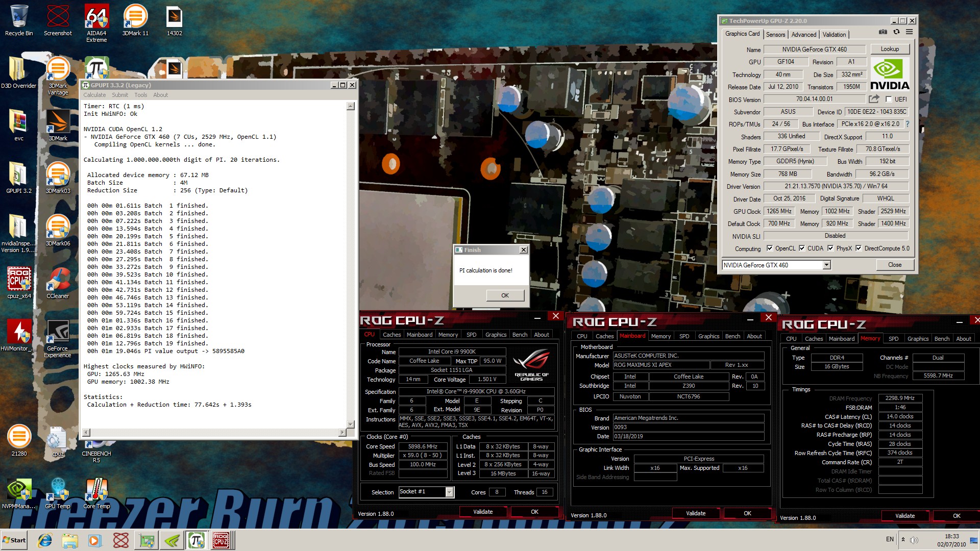Viewport: 980px width, 551px height.
Task: Click Lookup button in GPU-Z
Action: (x=890, y=49)
